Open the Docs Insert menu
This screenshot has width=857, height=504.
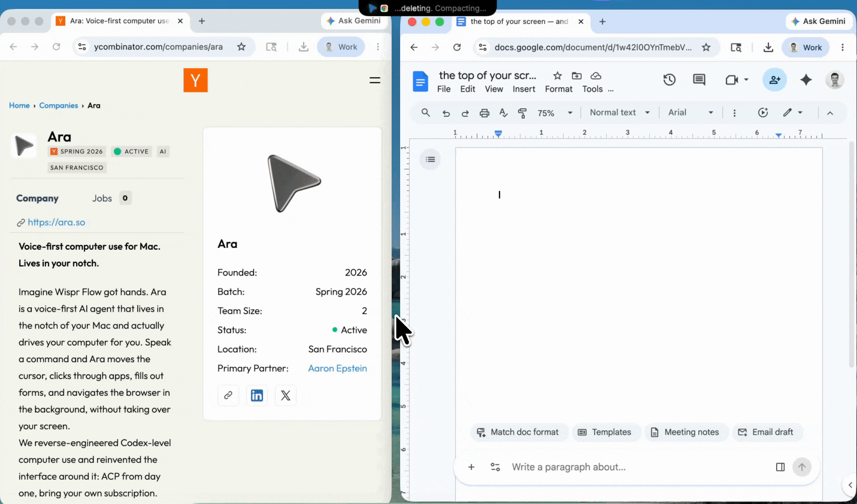click(x=524, y=89)
